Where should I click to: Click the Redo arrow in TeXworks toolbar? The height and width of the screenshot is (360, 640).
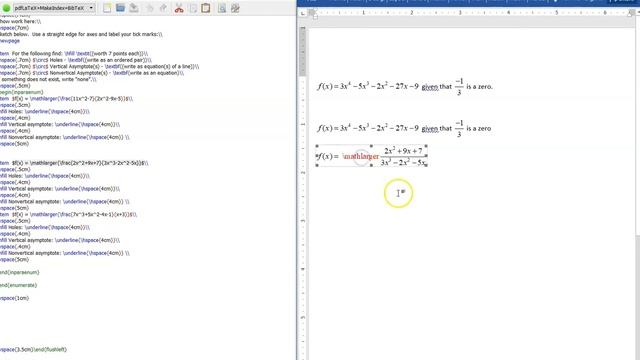point(163,8)
